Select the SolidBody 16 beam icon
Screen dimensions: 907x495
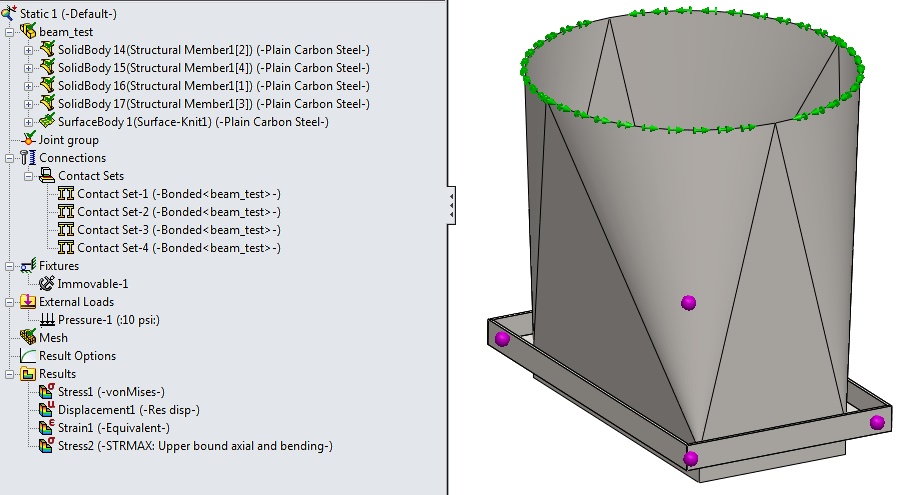(x=47, y=85)
